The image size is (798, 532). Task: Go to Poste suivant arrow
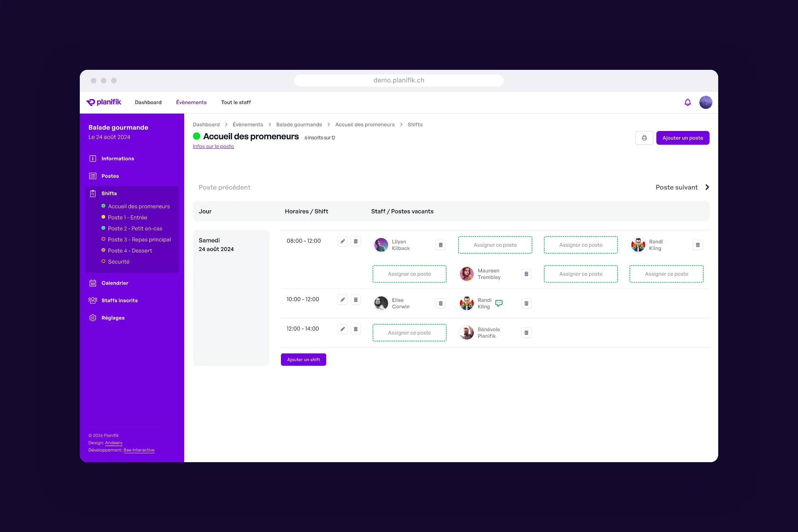point(707,187)
